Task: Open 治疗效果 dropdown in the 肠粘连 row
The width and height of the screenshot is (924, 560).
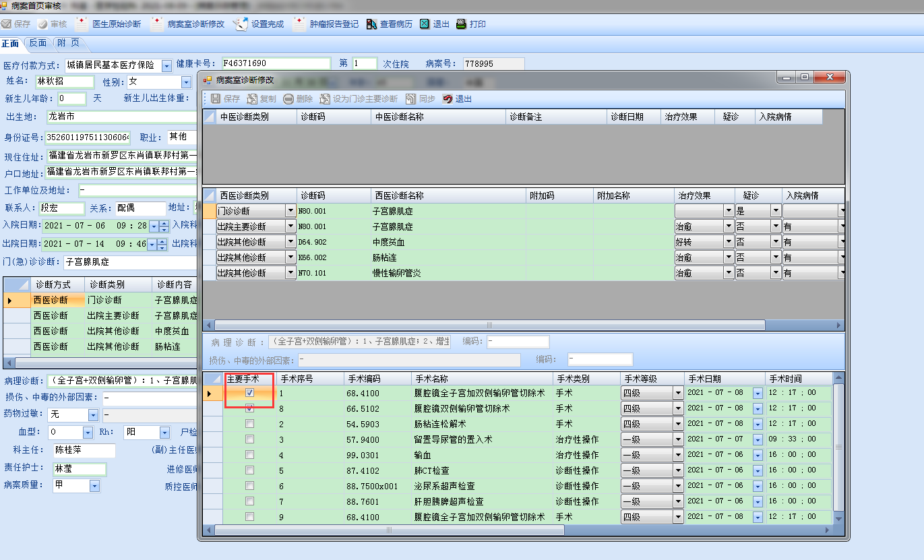Action: point(729,257)
